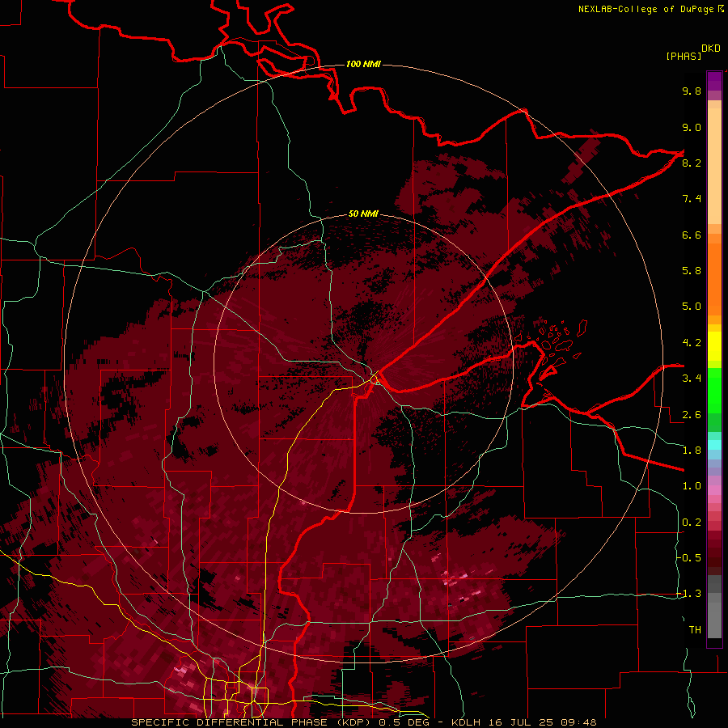728x728 pixels.
Task: Pick the purple top segment of color bar
Action: click(x=714, y=81)
